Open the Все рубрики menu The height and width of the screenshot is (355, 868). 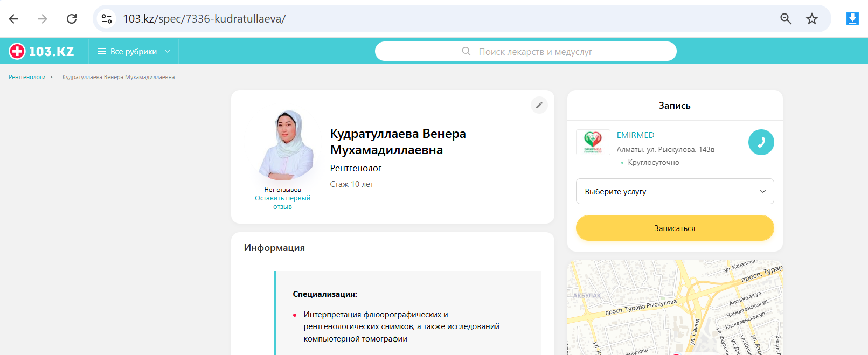click(x=134, y=51)
